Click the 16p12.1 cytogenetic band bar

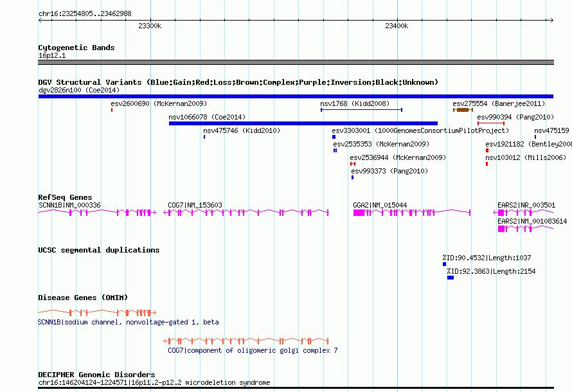pos(296,62)
